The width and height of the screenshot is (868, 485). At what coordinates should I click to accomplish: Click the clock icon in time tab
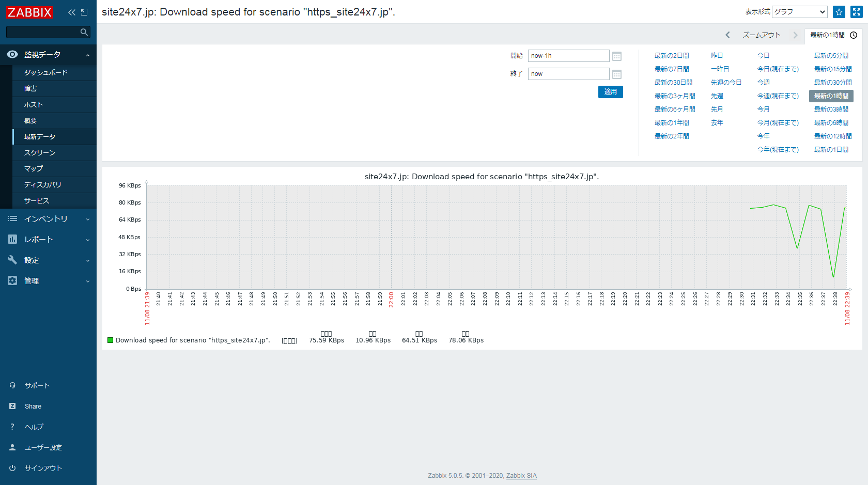coord(854,35)
